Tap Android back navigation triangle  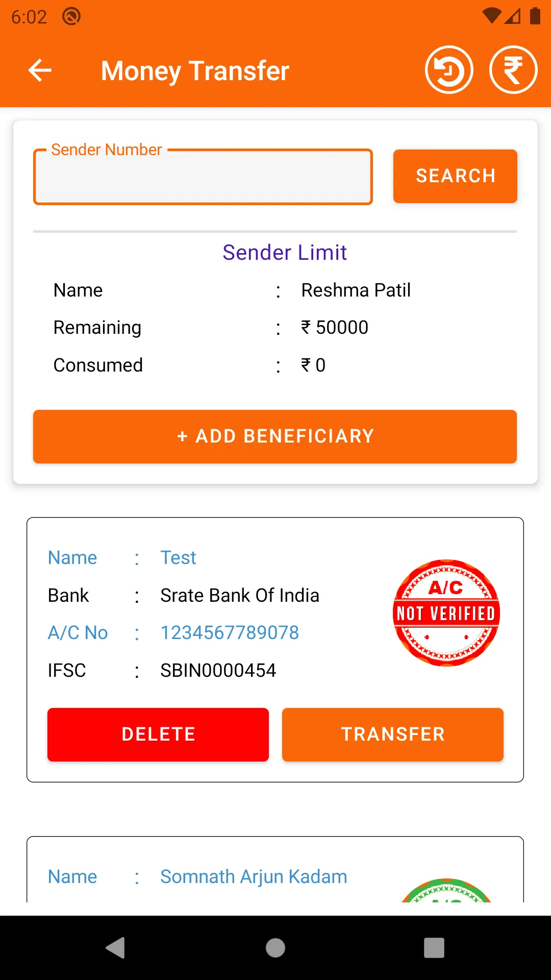116,948
